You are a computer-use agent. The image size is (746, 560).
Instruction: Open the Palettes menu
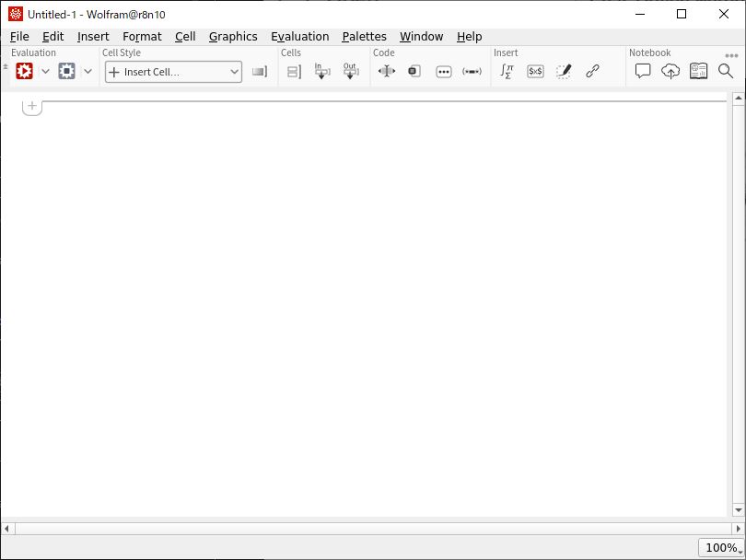(364, 36)
